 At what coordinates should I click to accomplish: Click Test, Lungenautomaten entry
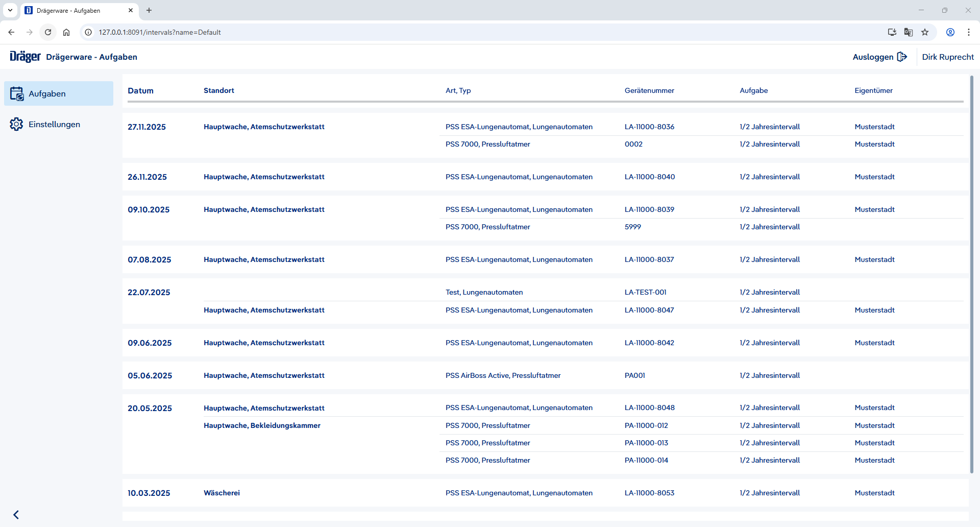[484, 292]
